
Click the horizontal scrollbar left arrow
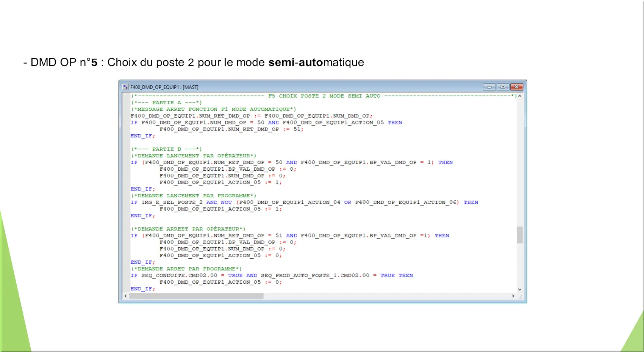click(126, 296)
